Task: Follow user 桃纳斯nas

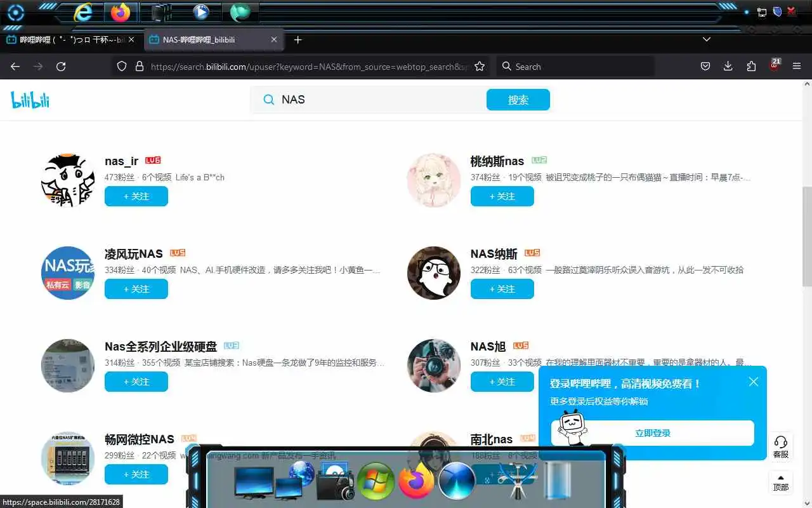Action: [502, 196]
